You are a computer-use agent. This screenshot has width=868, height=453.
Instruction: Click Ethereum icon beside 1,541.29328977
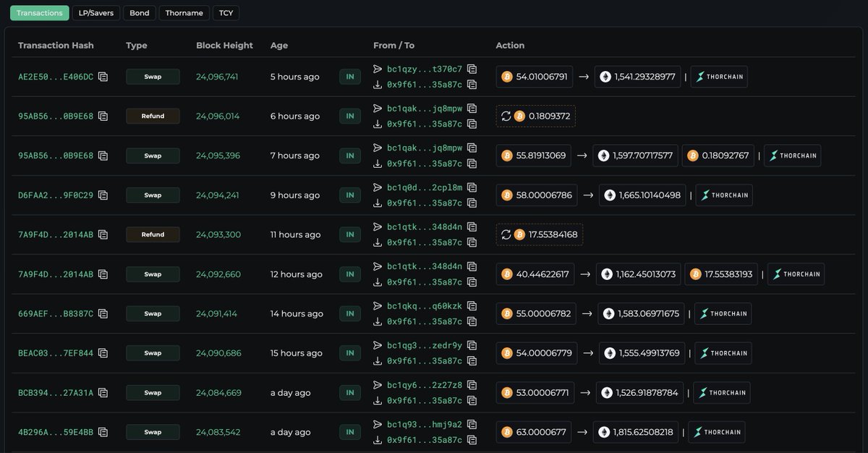(x=605, y=77)
